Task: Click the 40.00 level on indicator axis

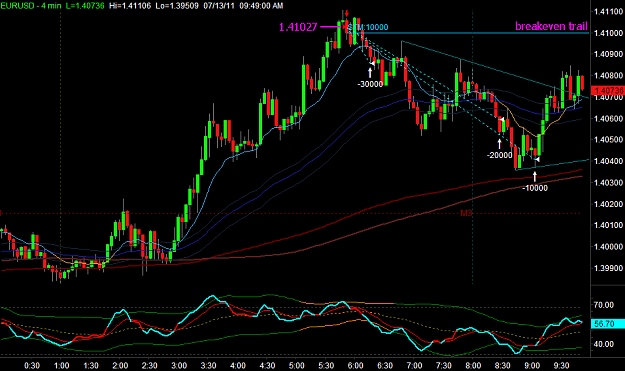Action: pos(603,344)
